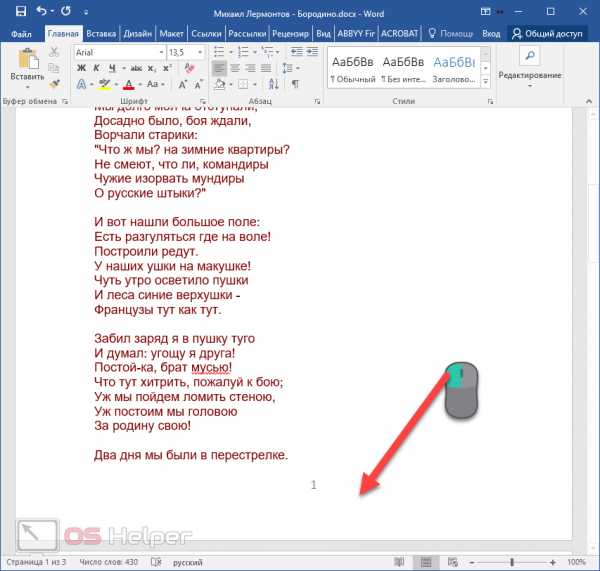
Task: Click Число слов: 430 in status bar
Action: pyautogui.click(x=109, y=562)
